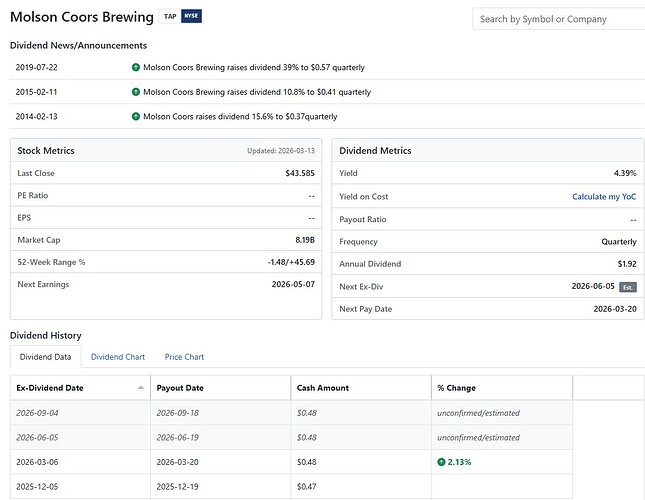Open the Calculate my YoC link
The width and height of the screenshot is (645, 500).
pos(604,197)
